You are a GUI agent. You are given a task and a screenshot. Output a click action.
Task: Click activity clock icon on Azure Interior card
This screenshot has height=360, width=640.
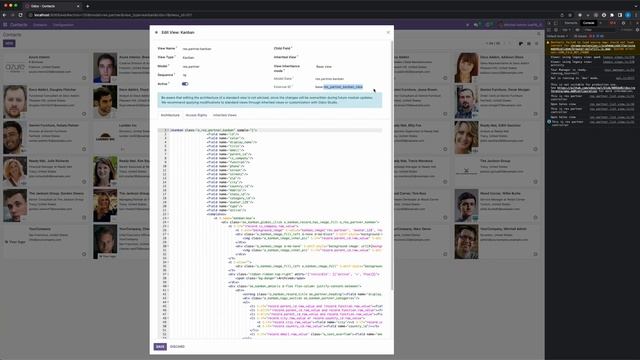pyautogui.click(x=84, y=78)
